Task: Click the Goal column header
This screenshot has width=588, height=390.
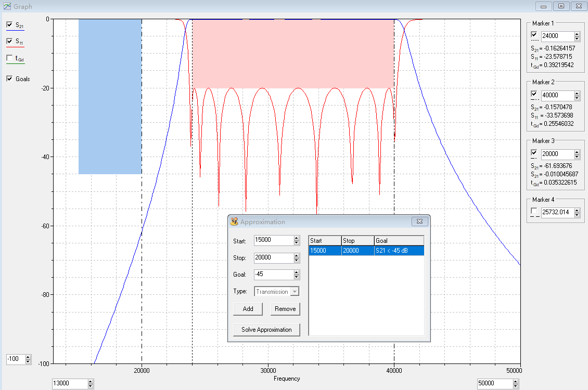Action: tap(399, 241)
